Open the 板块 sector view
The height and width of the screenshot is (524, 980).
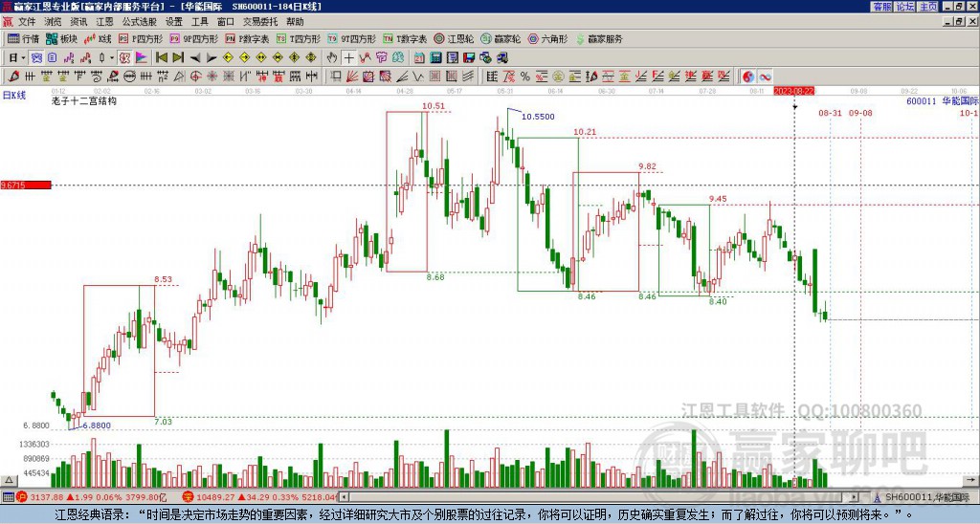[x=61, y=38]
